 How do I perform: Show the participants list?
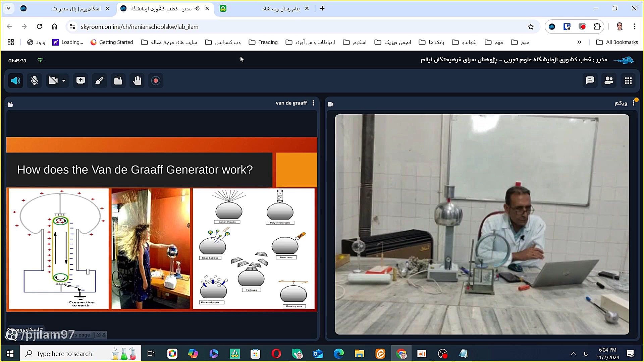tap(609, 80)
